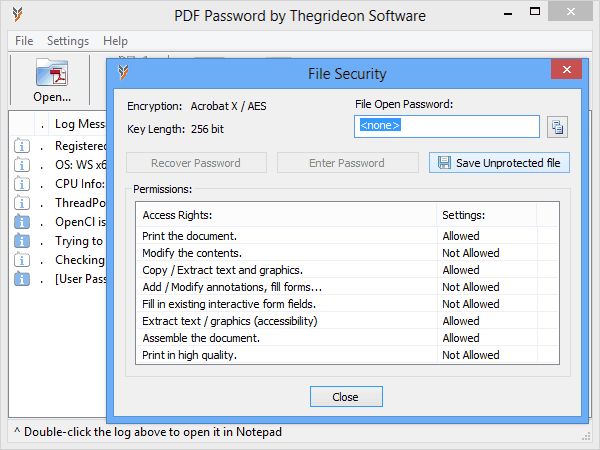Click the Open PDF folder icon

pyautogui.click(x=52, y=72)
